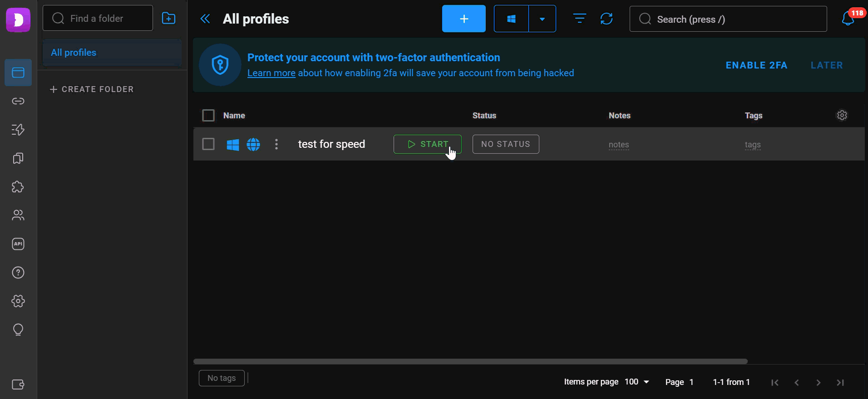Open the lightbulb ideas icon
The width and height of the screenshot is (868, 399).
click(x=18, y=330)
